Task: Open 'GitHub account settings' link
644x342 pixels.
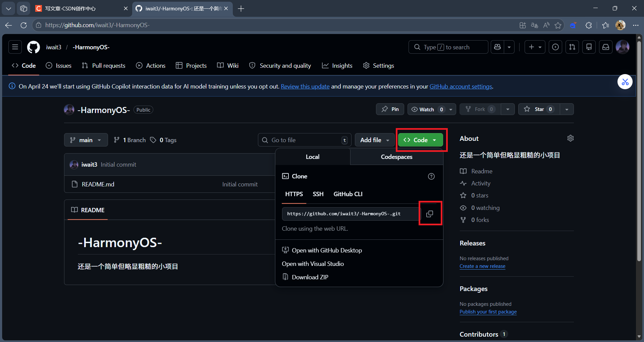Action: 461,87
